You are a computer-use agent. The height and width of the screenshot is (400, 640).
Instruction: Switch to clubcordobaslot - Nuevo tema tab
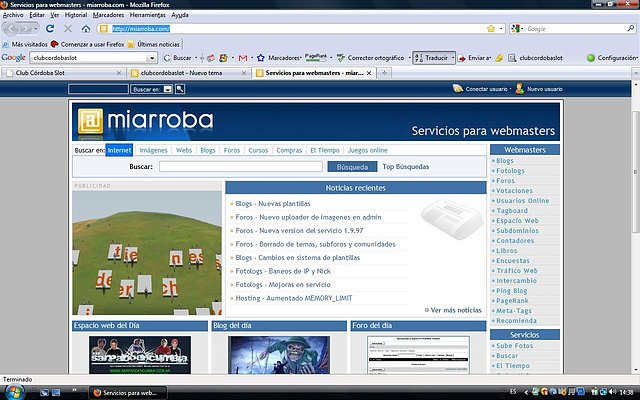pos(188,73)
